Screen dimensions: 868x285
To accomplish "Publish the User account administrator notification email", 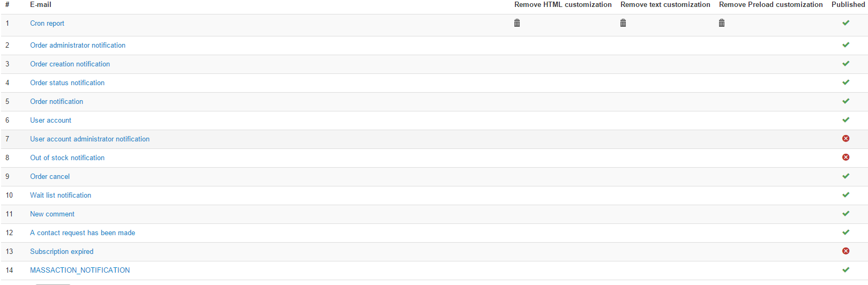I will pyautogui.click(x=845, y=139).
